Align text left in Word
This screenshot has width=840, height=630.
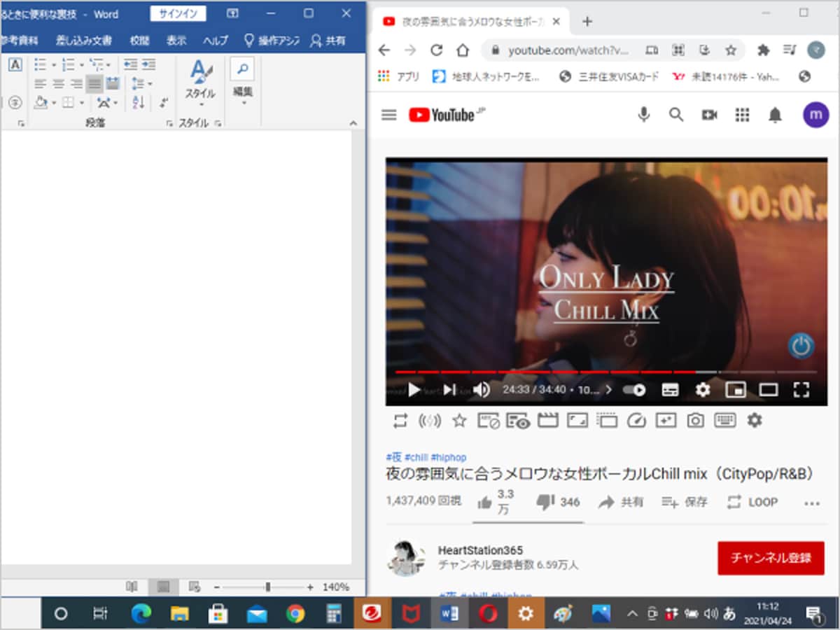point(40,84)
